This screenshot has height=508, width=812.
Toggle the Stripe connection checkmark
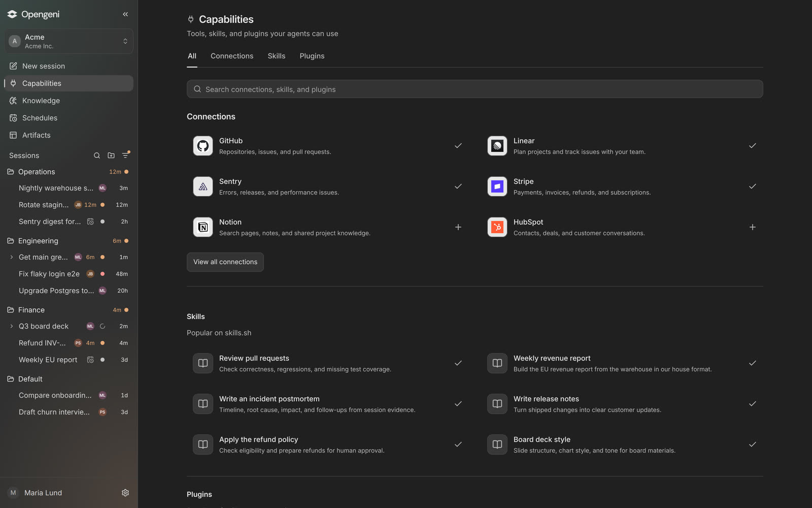pos(753,186)
